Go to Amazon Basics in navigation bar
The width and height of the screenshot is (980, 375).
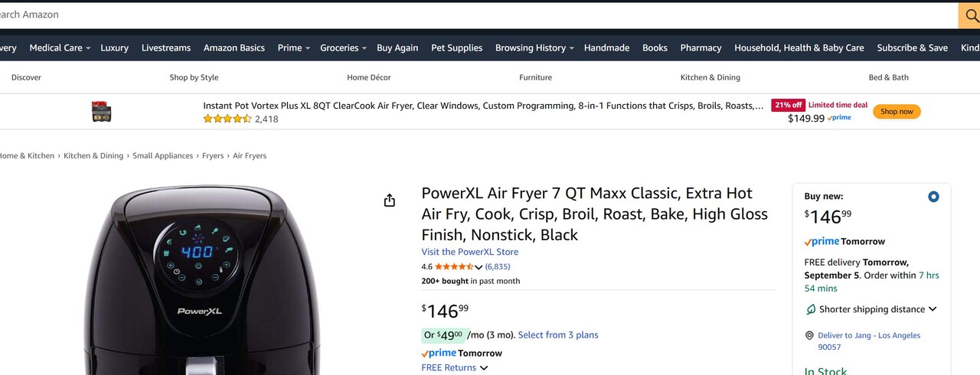[234, 47]
